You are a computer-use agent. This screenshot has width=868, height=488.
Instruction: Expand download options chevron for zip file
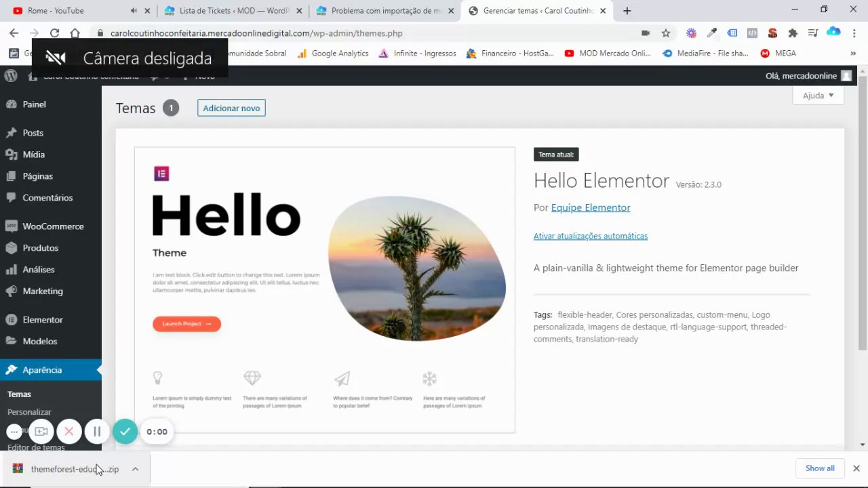[x=135, y=469]
